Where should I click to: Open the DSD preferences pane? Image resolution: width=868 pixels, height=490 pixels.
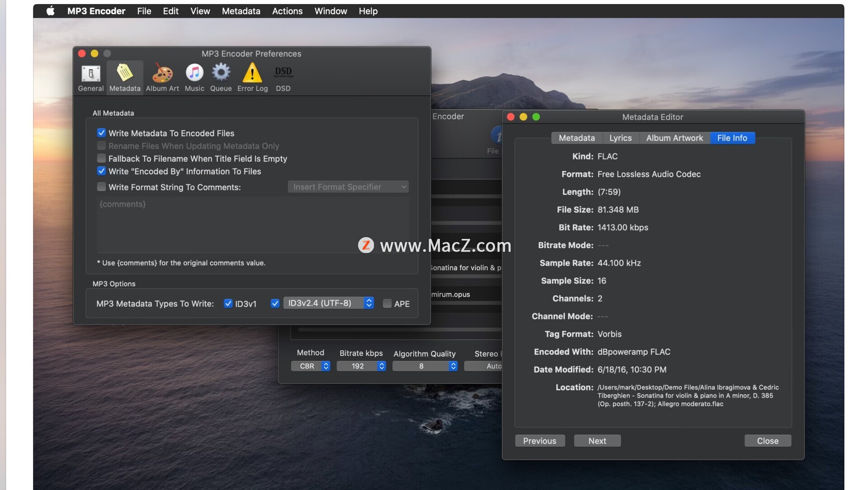(283, 77)
